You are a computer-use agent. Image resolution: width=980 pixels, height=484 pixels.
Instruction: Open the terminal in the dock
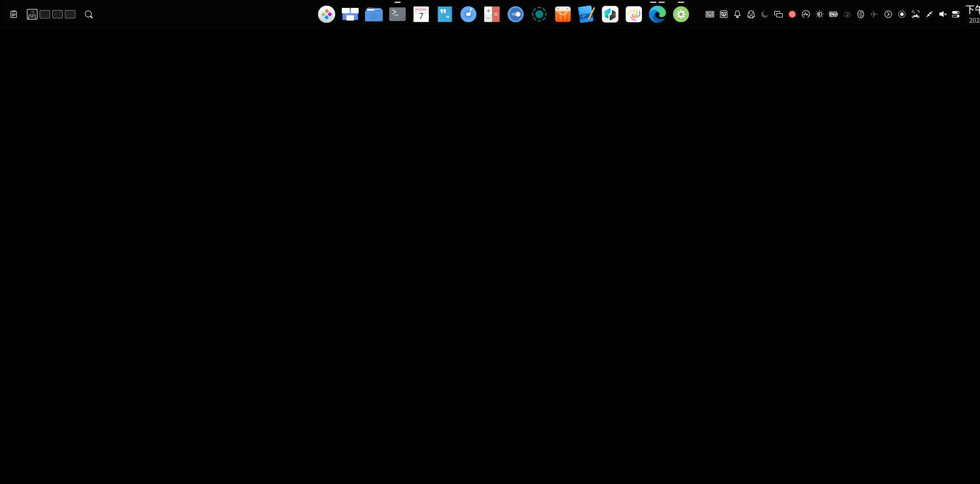[397, 14]
